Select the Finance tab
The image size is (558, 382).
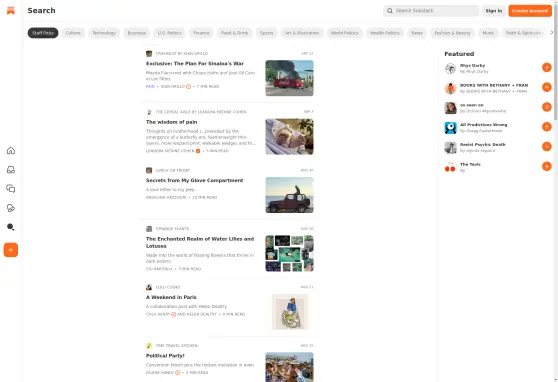coord(201,33)
